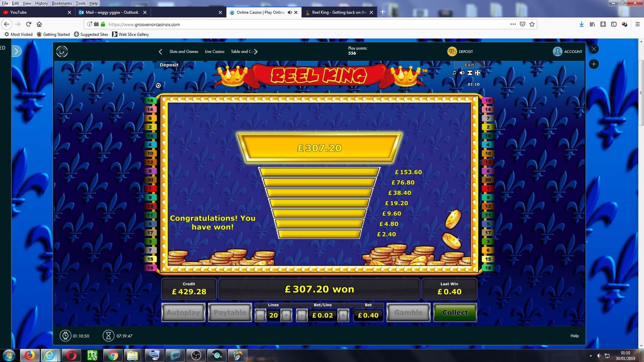The image size is (644, 362).
Task: Open the Windows Start menu
Action: tap(9, 355)
